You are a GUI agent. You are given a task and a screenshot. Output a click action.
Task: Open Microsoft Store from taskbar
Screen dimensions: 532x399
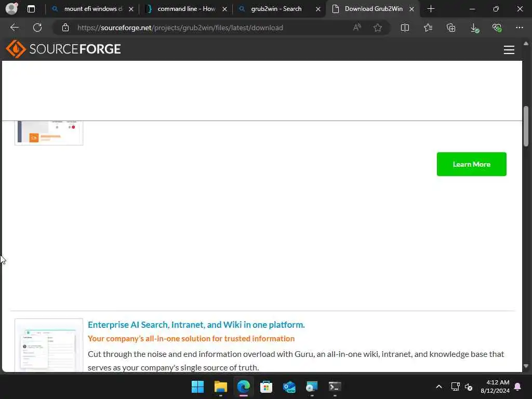(267, 387)
